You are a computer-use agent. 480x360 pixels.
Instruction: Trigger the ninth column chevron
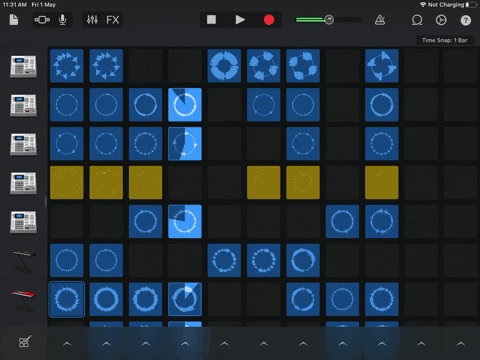(x=382, y=344)
